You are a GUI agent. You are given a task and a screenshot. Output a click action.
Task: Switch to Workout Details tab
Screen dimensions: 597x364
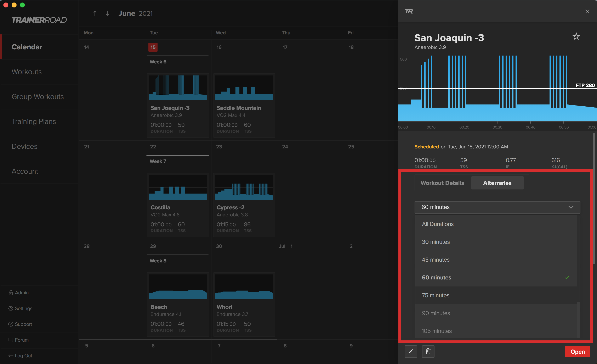442,183
